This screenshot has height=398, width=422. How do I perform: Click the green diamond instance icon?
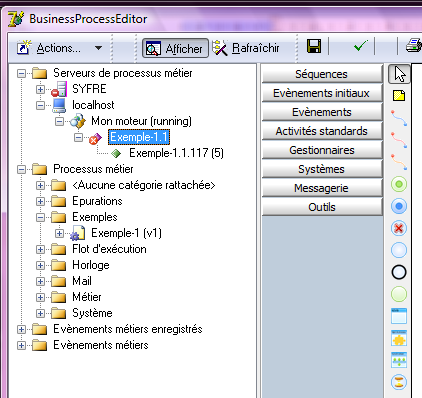pos(116,153)
